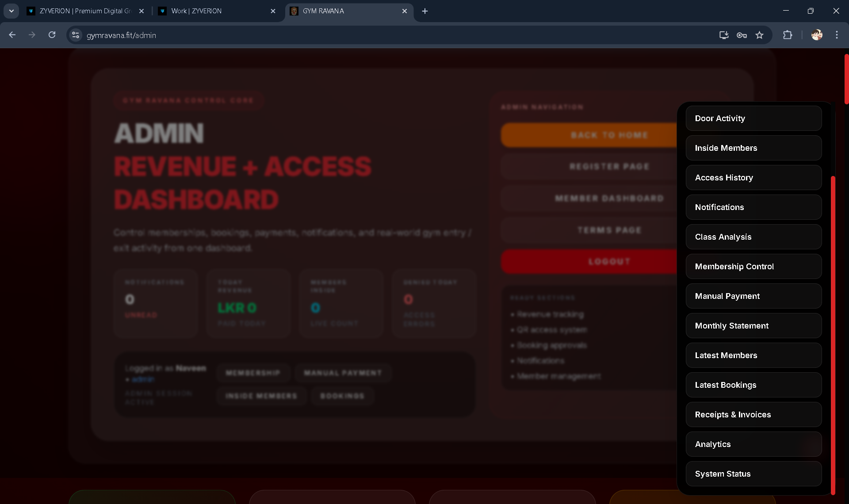Screen dimensions: 849x504
Task: Open the Chrome three-dot menu
Action: tap(837, 35)
